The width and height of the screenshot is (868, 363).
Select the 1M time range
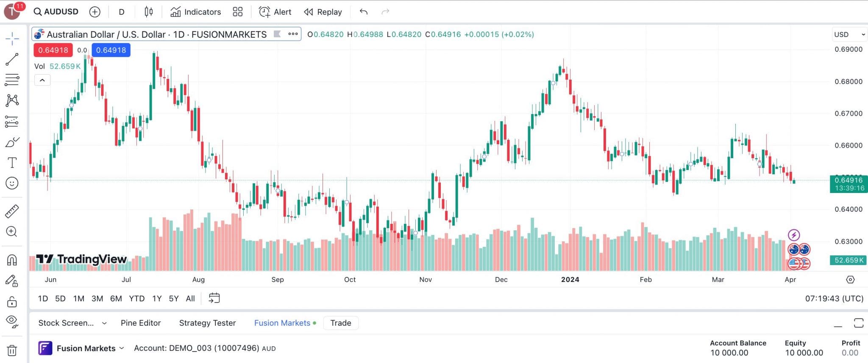78,299
